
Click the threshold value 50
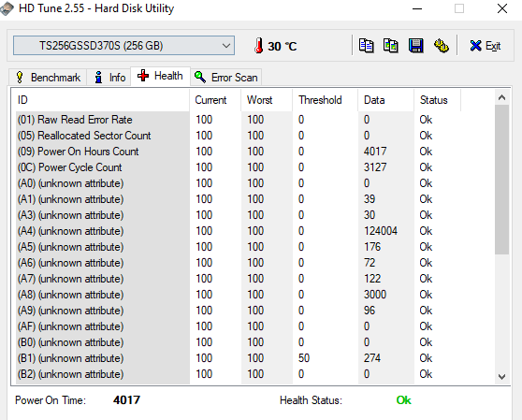(304, 358)
